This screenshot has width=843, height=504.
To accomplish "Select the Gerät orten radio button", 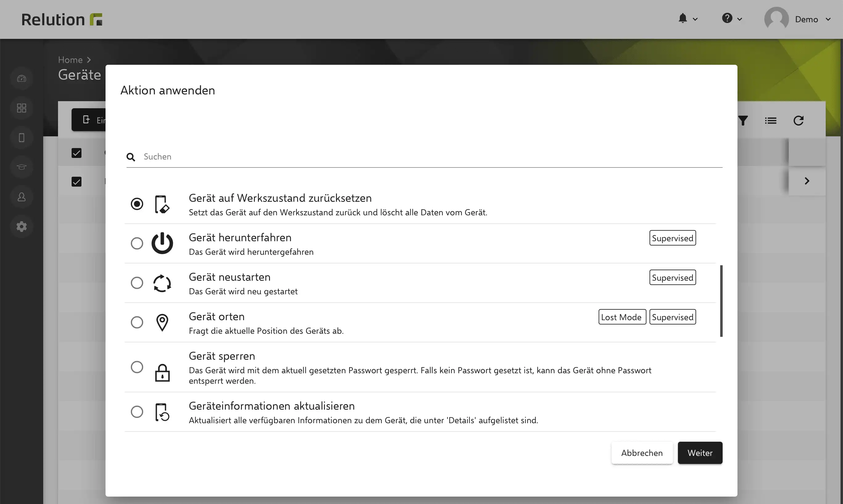I will (x=137, y=322).
